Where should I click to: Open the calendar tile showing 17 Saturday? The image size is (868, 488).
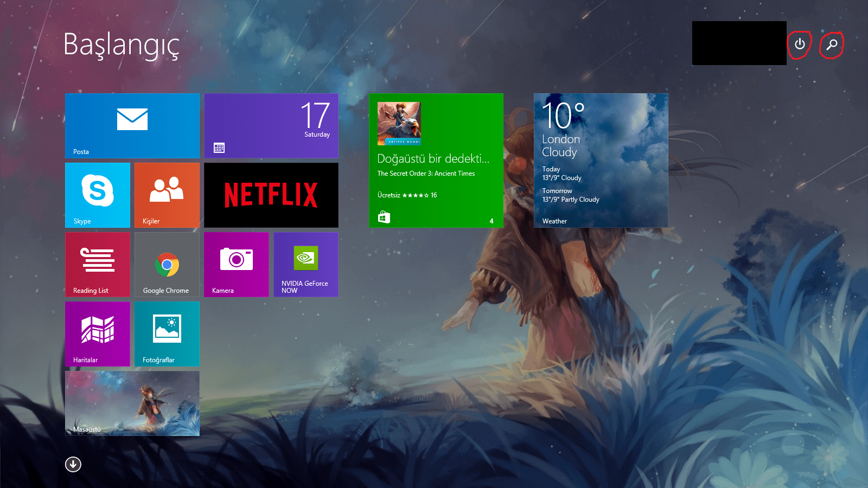point(271,126)
